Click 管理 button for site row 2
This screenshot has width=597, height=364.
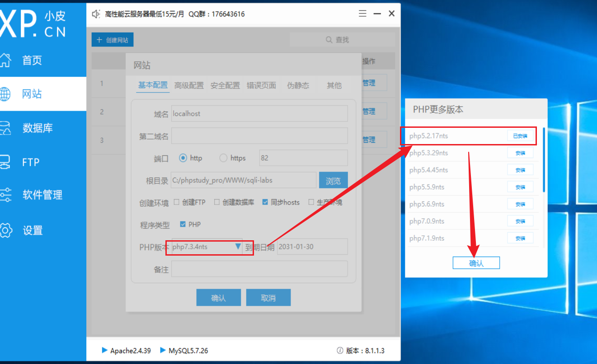[375, 111]
